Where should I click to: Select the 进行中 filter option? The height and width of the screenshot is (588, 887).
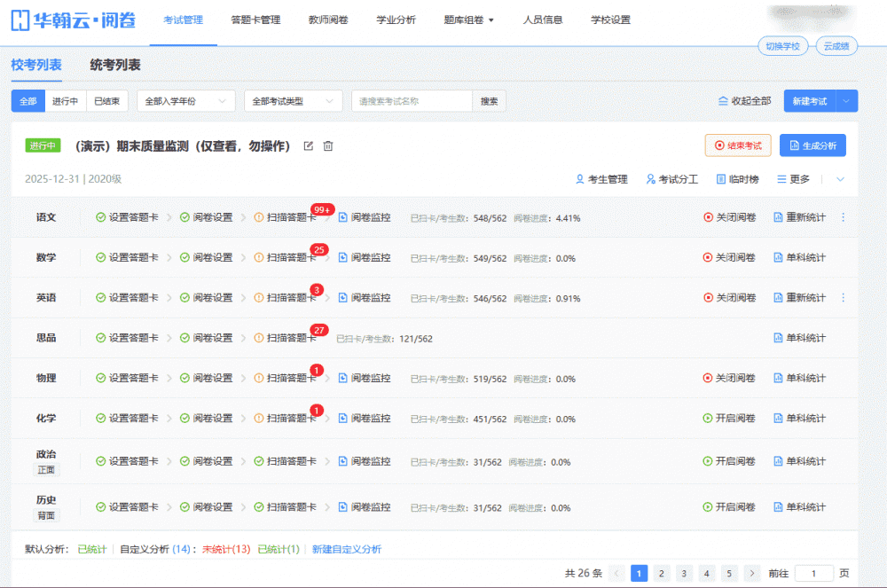(66, 101)
